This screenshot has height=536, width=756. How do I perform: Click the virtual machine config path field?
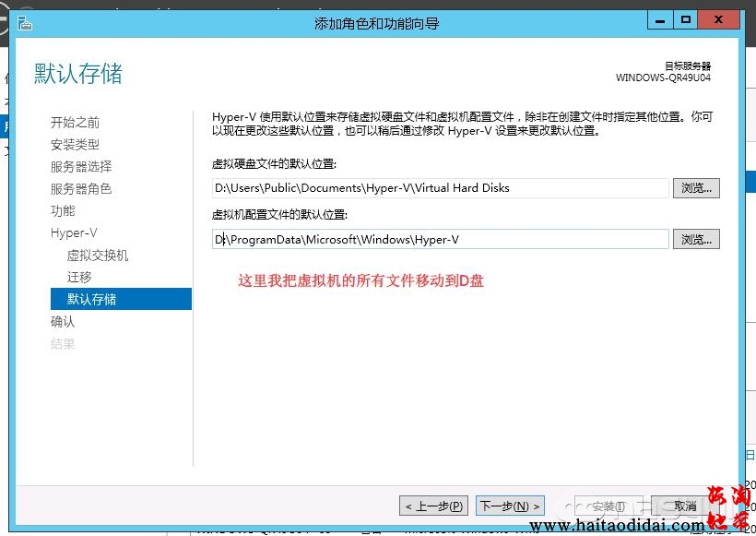pyautogui.click(x=440, y=240)
